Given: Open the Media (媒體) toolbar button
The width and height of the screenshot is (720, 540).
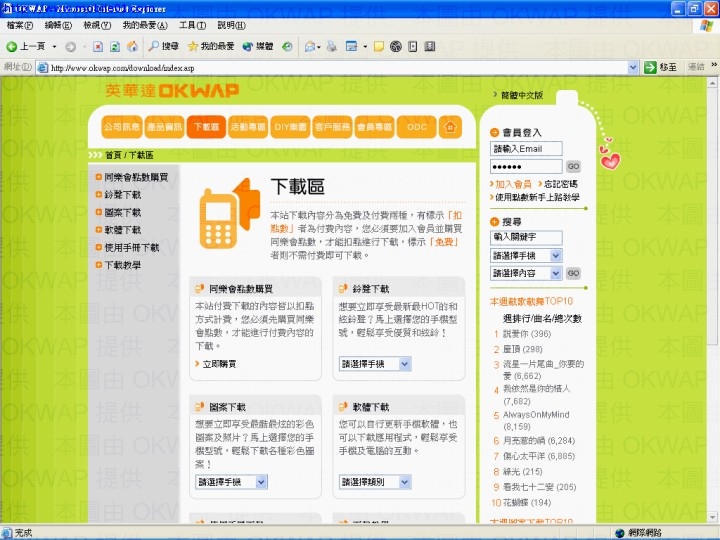Looking at the screenshot, I should pos(258,46).
